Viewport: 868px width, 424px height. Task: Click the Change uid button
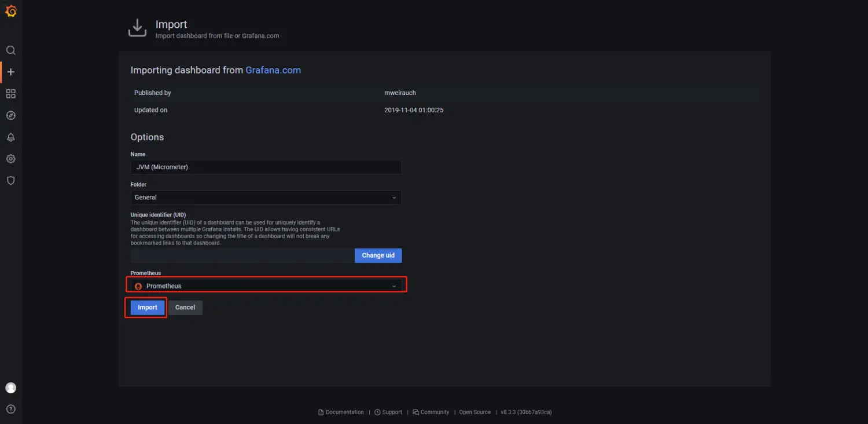(378, 255)
